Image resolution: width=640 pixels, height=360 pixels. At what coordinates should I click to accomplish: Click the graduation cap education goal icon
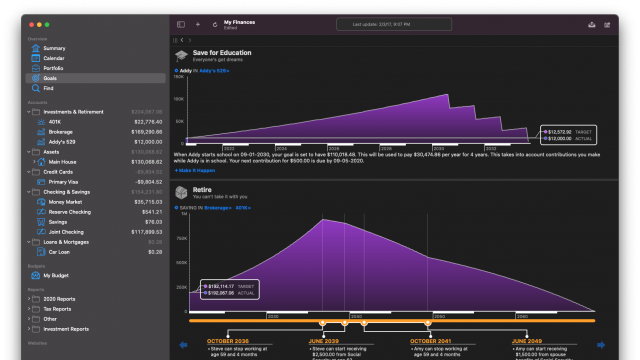click(181, 56)
